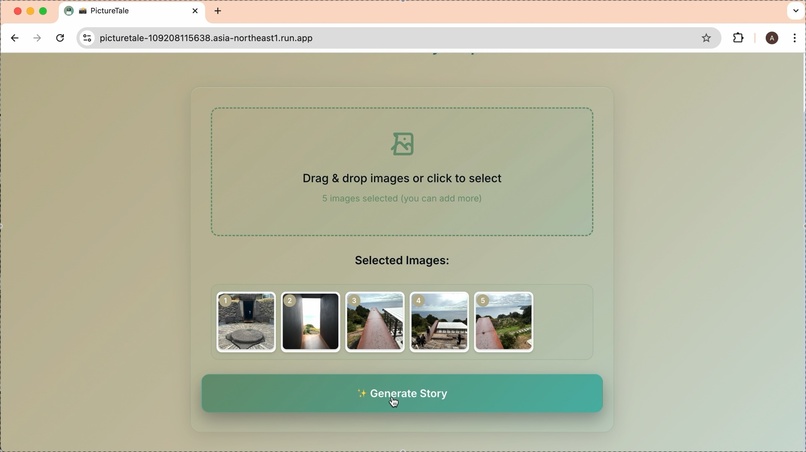Select the PictureTale tab
This screenshot has width=806, height=452.
(132, 11)
